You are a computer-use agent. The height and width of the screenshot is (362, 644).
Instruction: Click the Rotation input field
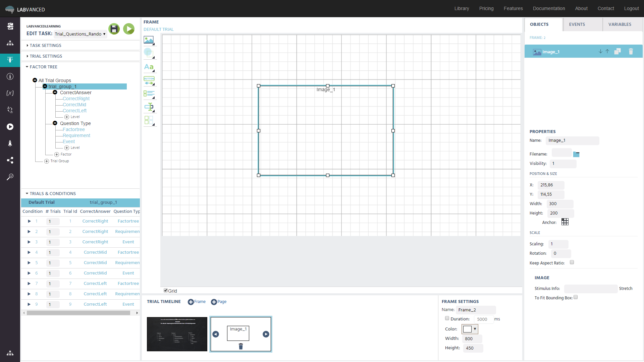tap(561, 253)
